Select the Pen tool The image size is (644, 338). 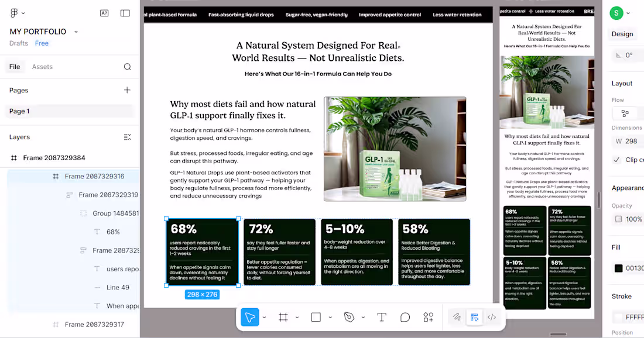click(350, 318)
